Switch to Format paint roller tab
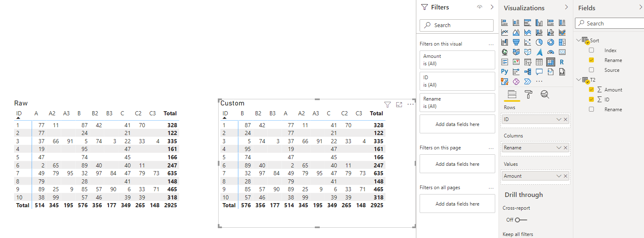644x238 pixels. (529, 94)
